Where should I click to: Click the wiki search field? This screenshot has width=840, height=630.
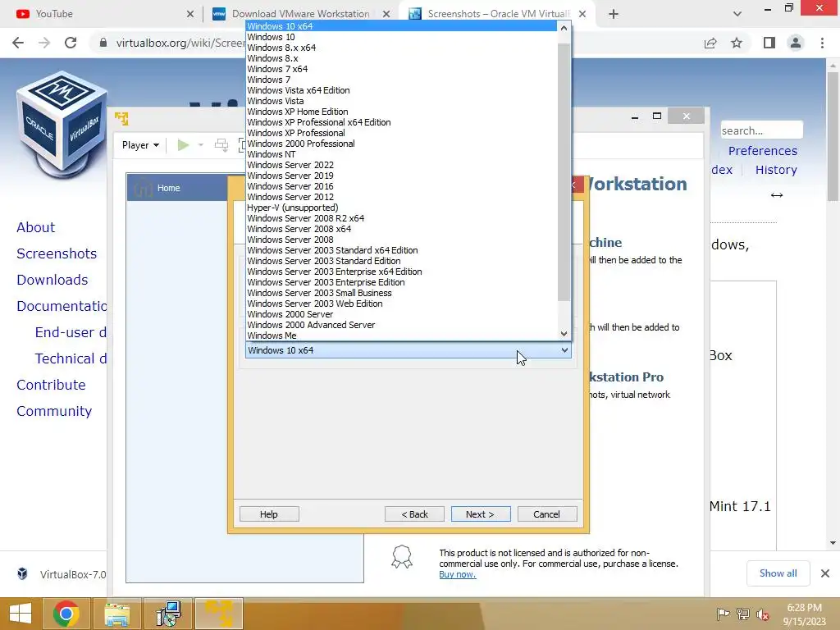[761, 130]
